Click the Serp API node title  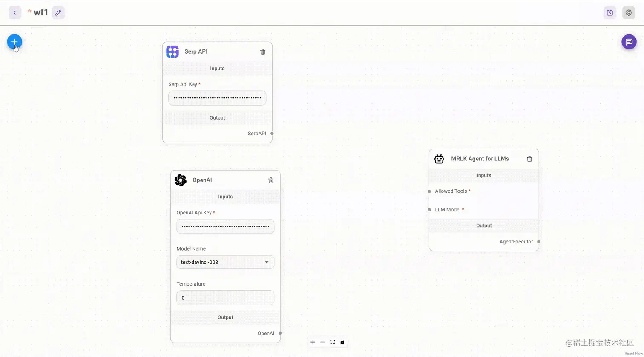[196, 51]
